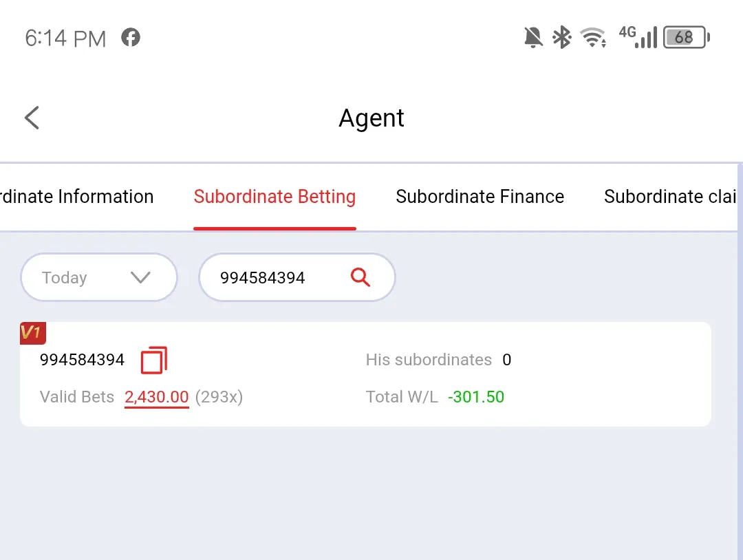
Task: Tap the Facebook notification icon
Action: pos(130,37)
